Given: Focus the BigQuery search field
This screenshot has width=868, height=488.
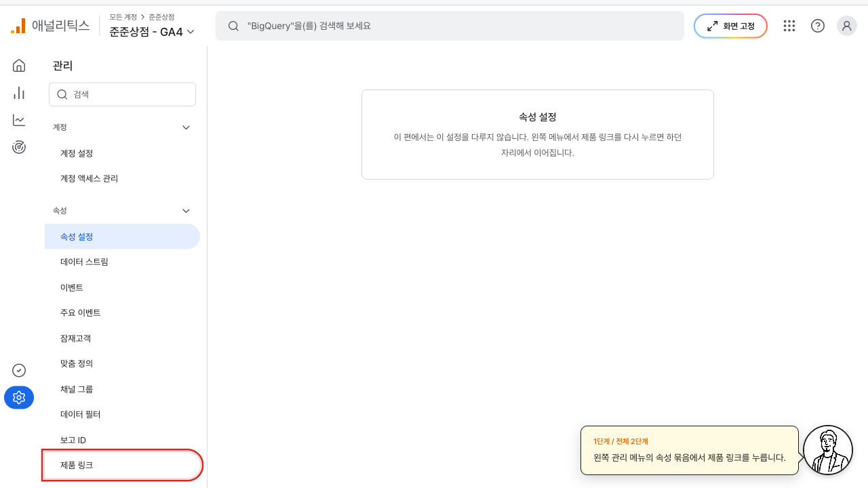Looking at the screenshot, I should click(x=450, y=26).
